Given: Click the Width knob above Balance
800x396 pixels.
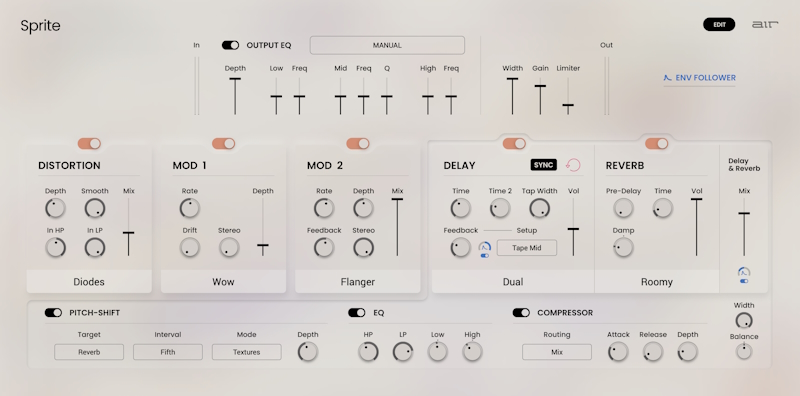Looking at the screenshot, I should point(744,320).
